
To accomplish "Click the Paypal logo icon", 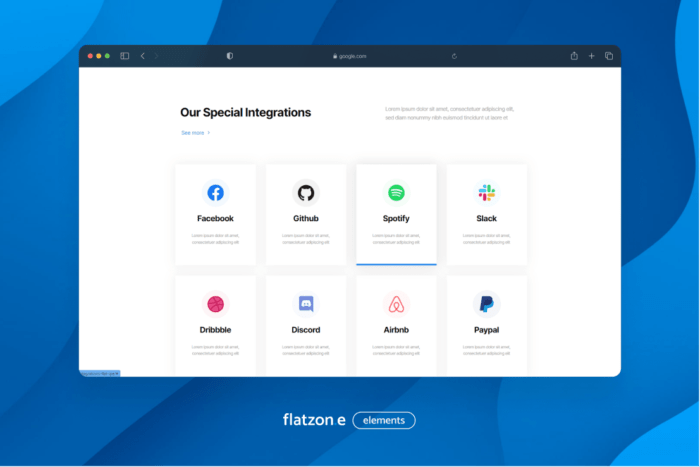I will [486, 303].
